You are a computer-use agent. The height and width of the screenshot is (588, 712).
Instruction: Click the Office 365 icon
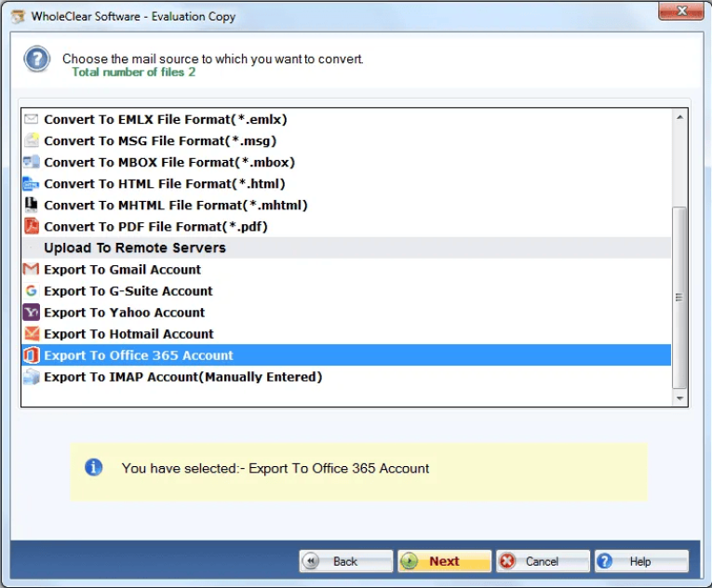tap(31, 355)
